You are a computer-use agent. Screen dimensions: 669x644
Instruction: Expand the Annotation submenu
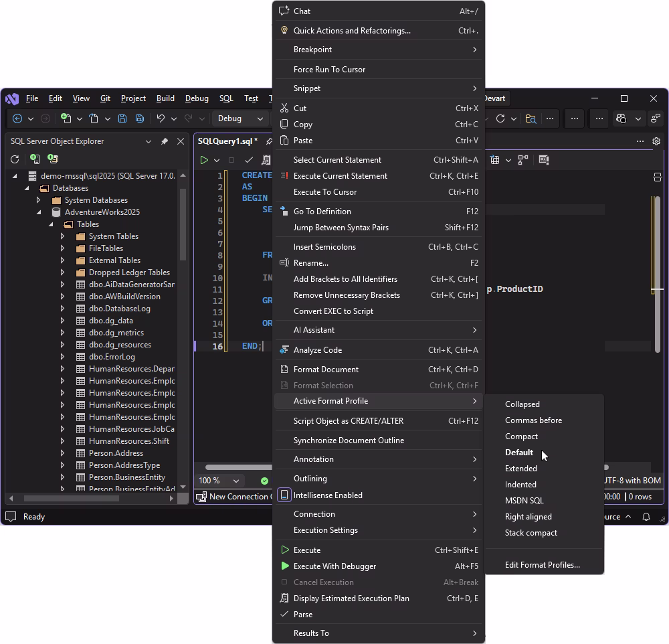coord(379,459)
